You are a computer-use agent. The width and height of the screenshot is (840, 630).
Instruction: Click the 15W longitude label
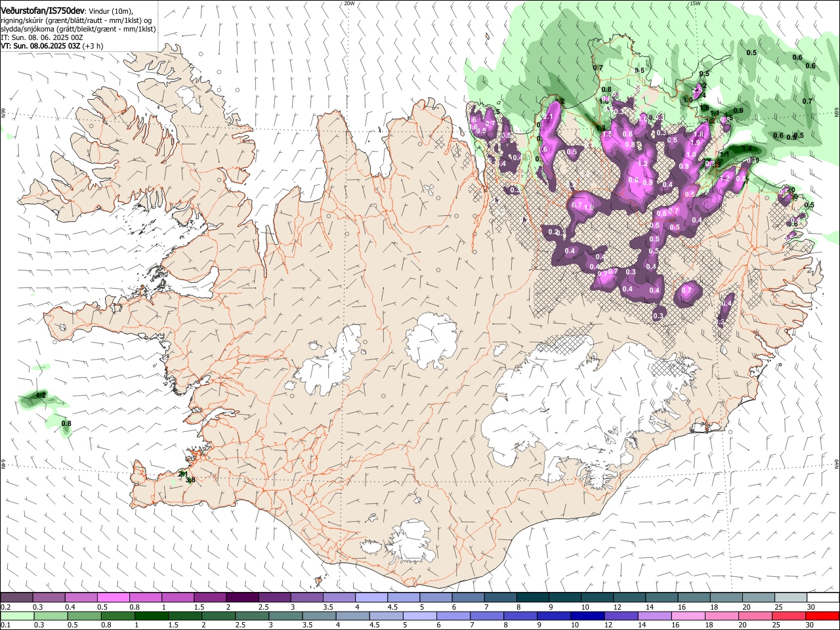[695, 3]
